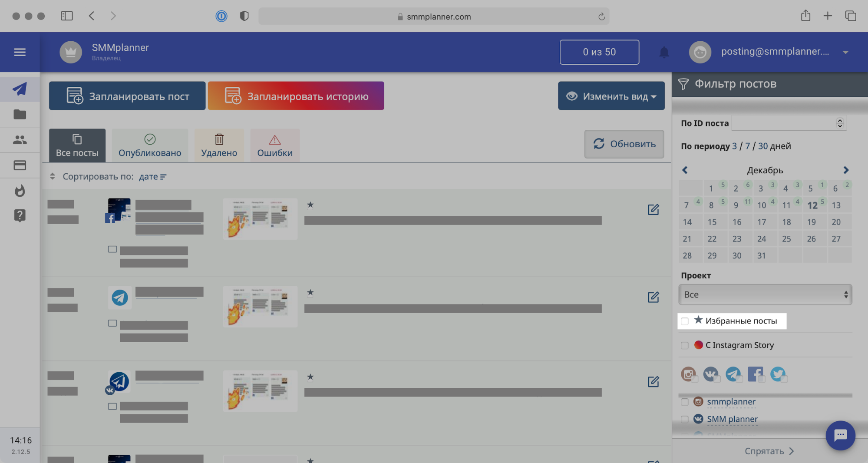Click the SMMplanner crown avatar
This screenshot has height=463, width=868.
tap(71, 52)
